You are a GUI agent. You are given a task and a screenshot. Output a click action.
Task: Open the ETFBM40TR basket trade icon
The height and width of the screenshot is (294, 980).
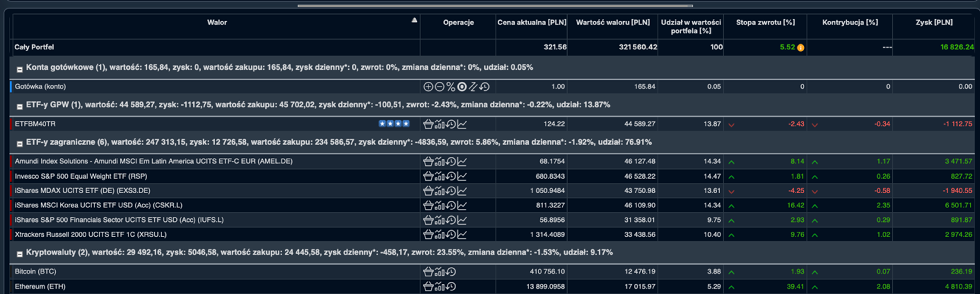(x=428, y=124)
